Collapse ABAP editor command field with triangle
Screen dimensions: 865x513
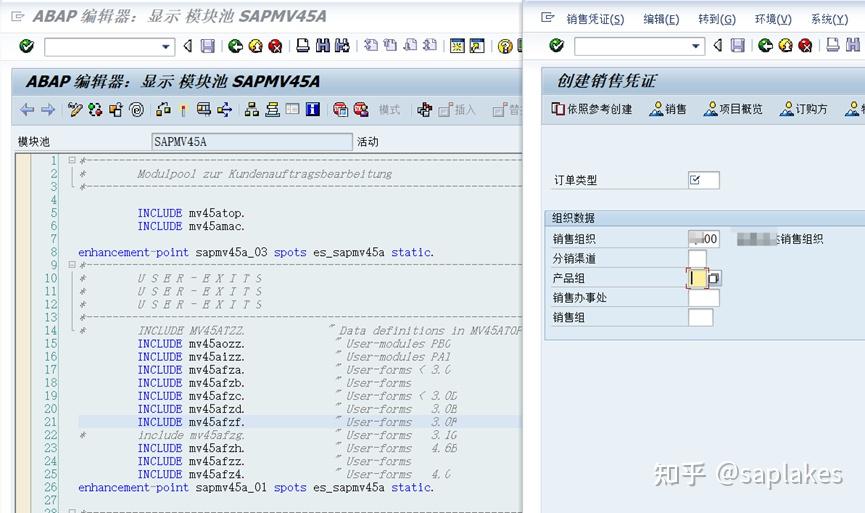click(x=188, y=46)
